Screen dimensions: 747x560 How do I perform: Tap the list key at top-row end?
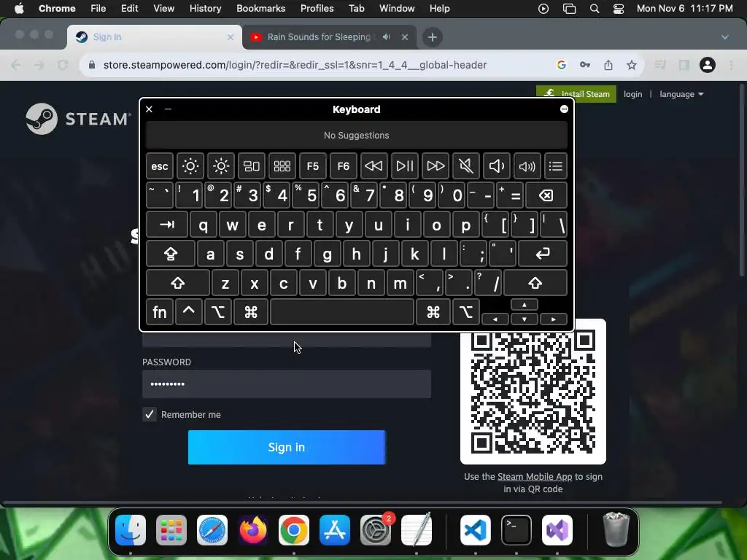[555, 166]
